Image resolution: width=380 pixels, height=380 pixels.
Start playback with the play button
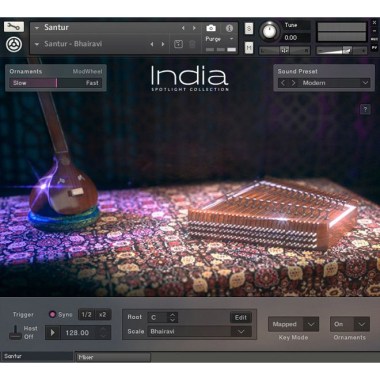pos(53,333)
